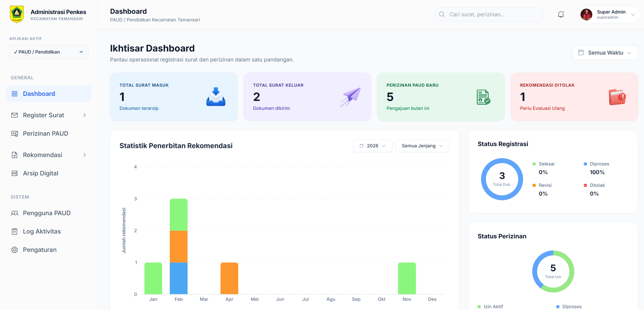644x310 pixels.
Task: Open the Pengguna PAUD menu item
Action: pos(49,213)
